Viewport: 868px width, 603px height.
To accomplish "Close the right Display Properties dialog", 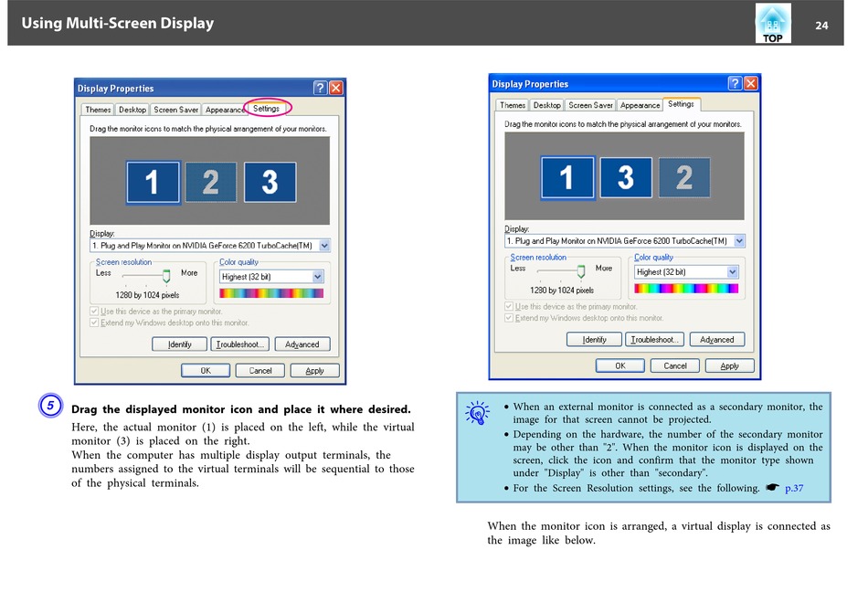I will 751,83.
